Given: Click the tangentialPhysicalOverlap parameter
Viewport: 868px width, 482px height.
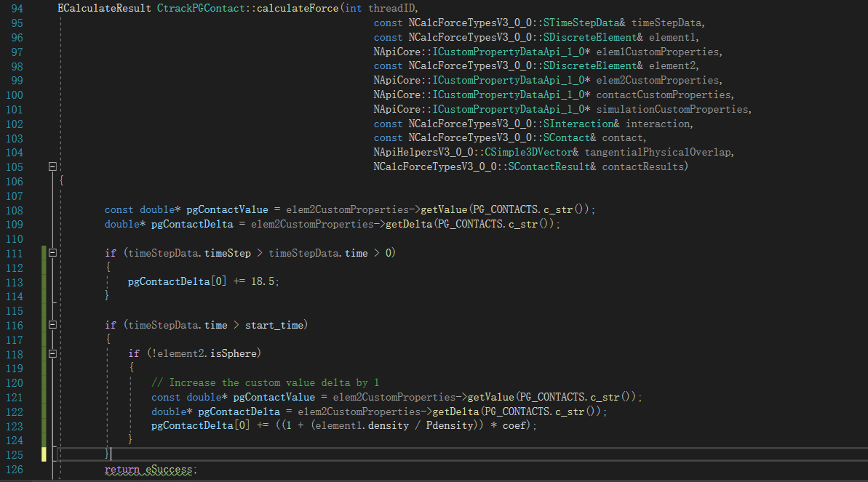Looking at the screenshot, I should pyautogui.click(x=658, y=152).
